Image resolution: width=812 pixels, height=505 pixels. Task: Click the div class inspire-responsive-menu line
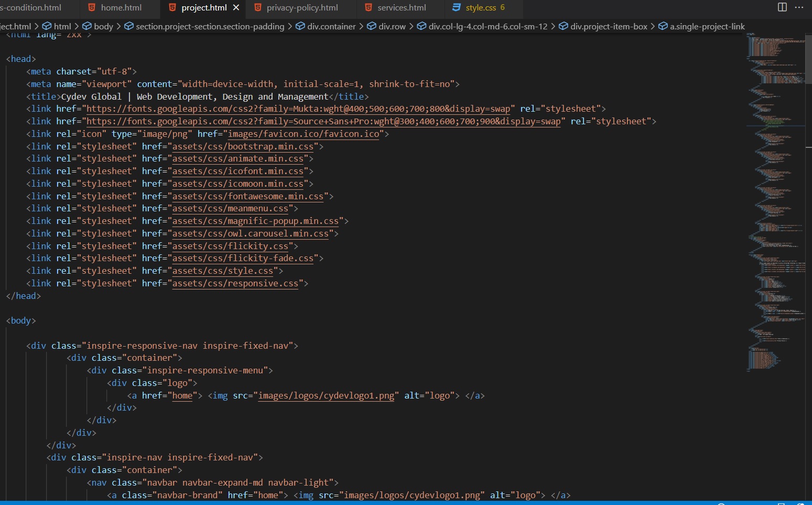point(180,371)
